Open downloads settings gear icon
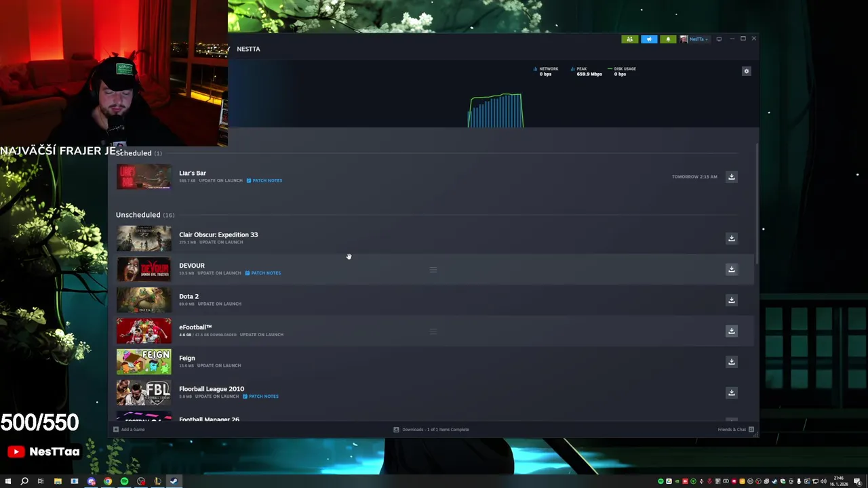 click(x=747, y=71)
